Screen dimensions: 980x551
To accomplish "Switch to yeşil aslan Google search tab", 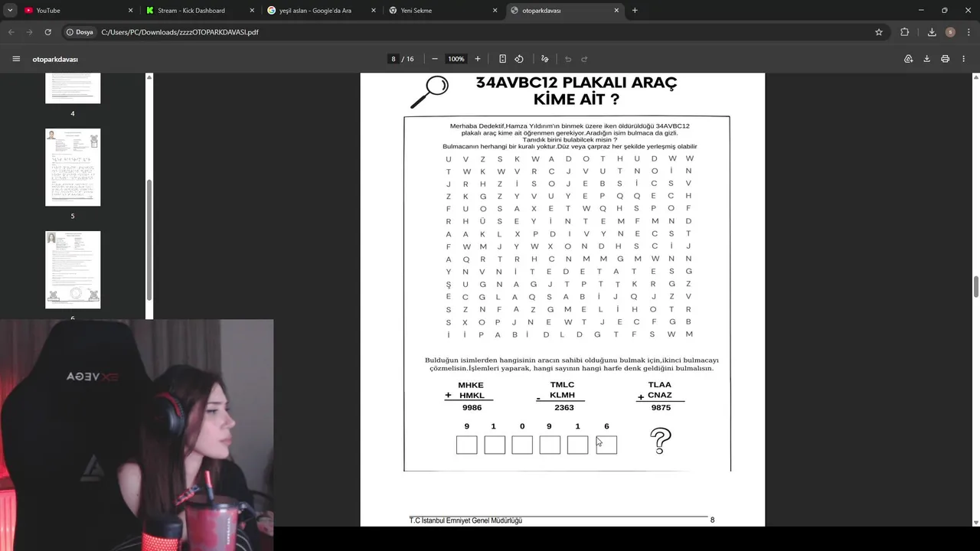I will (321, 11).
